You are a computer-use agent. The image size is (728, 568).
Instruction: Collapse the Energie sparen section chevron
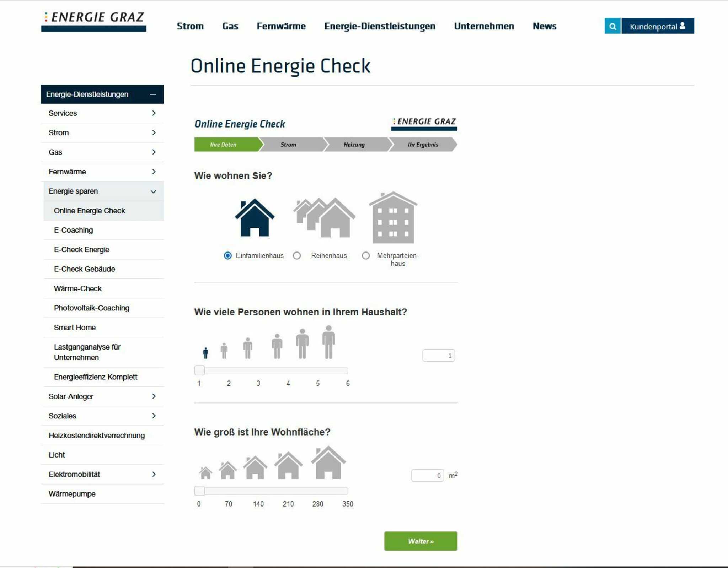click(x=153, y=191)
